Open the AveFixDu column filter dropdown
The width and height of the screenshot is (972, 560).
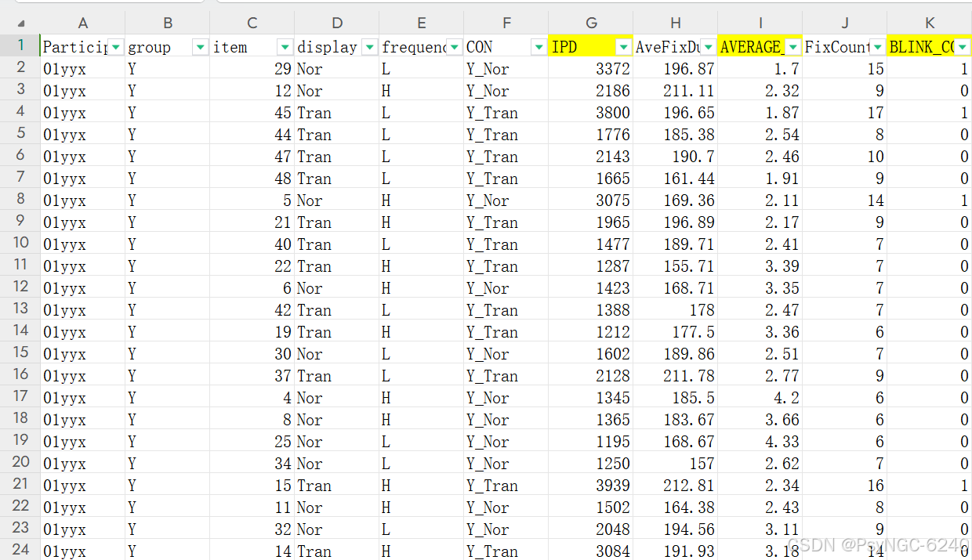[708, 46]
